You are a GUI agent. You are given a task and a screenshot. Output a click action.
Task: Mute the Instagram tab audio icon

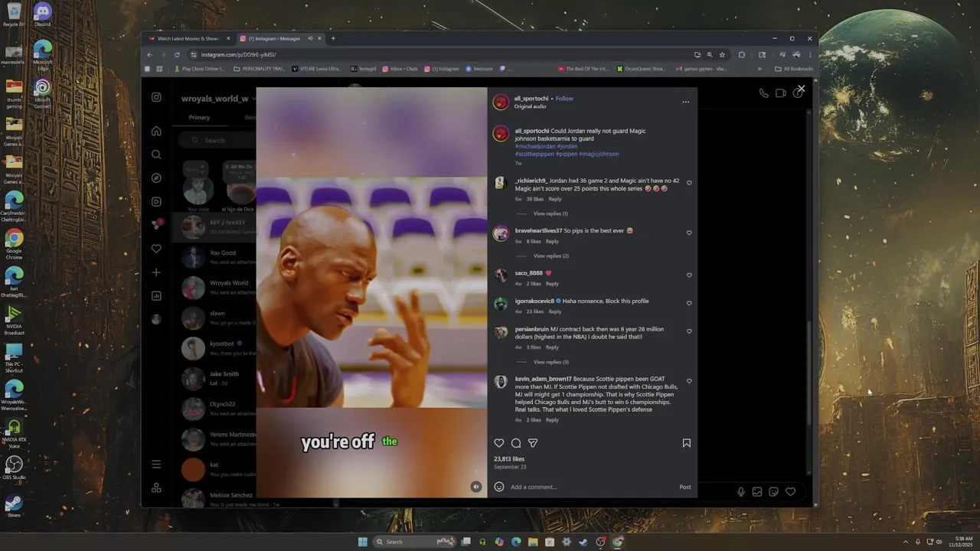[x=310, y=38]
